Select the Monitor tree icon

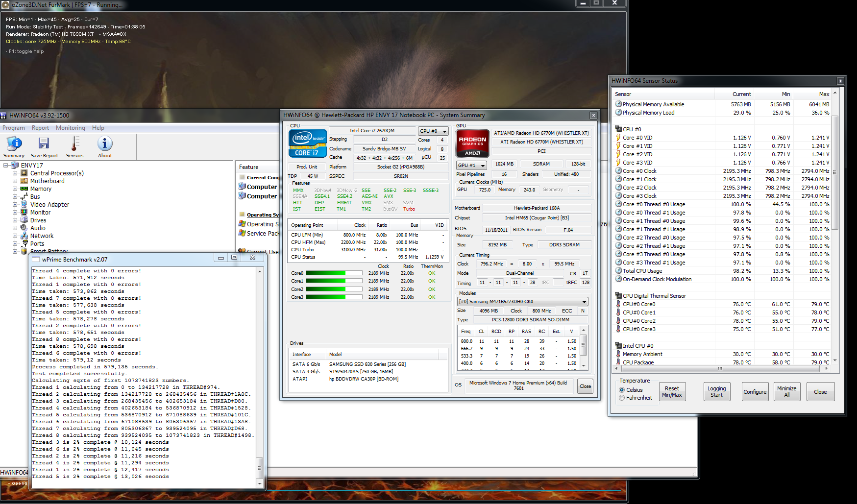[x=24, y=212]
